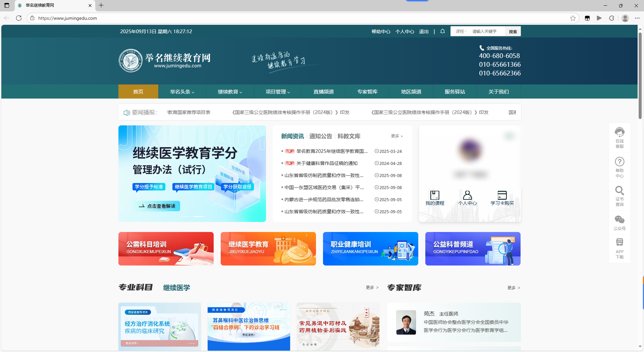The height and width of the screenshot is (352, 644).
Task: Click the dark square browser toolbar icon
Action: [587, 18]
